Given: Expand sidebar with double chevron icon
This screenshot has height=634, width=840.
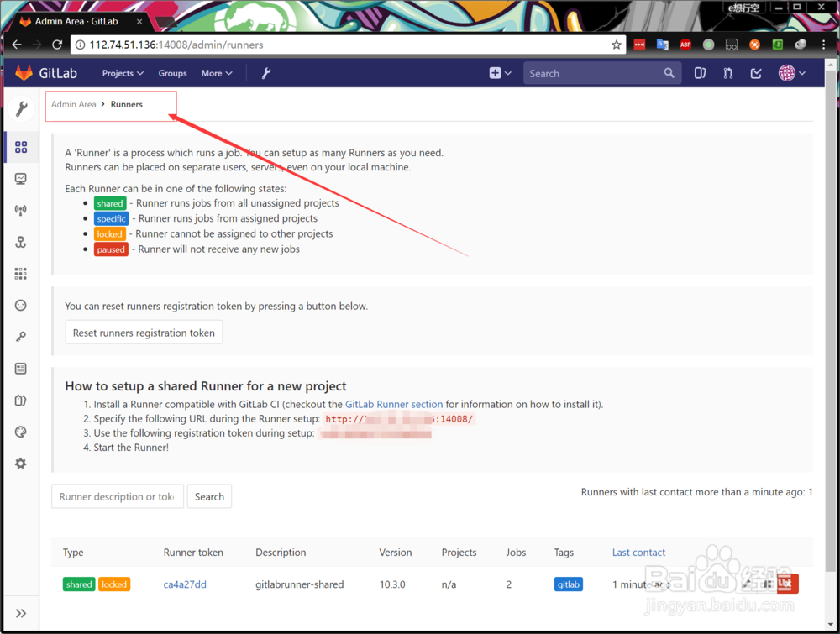Looking at the screenshot, I should click(x=21, y=613).
